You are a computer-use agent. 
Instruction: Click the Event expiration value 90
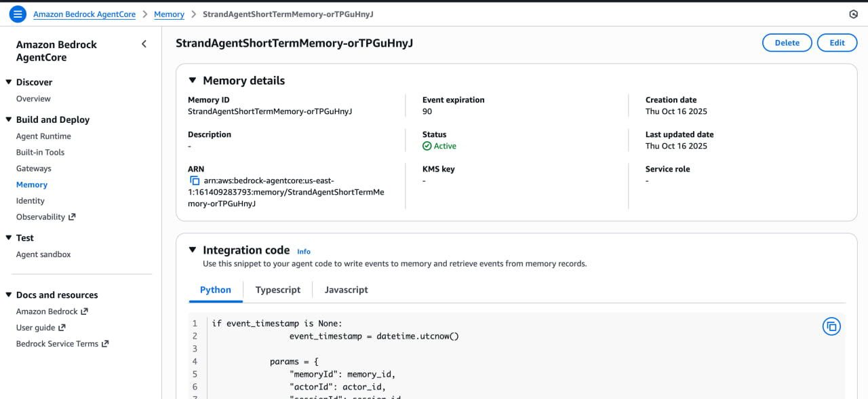coord(427,111)
